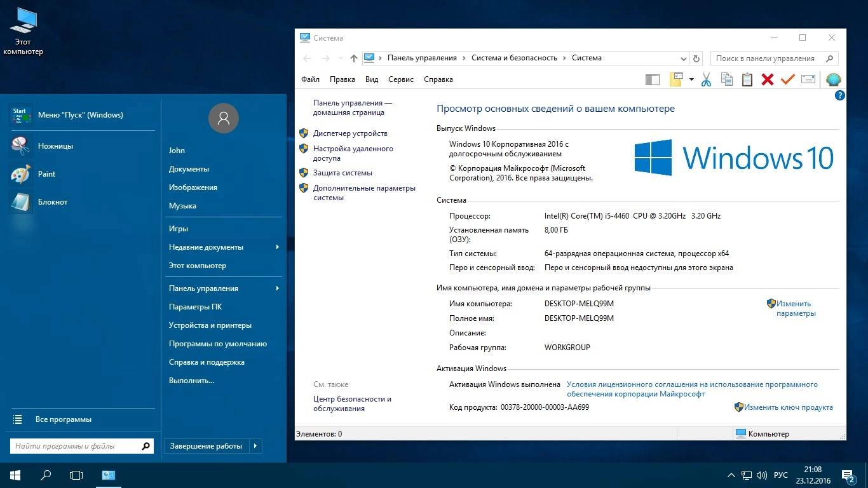
Task: Expand shutdown options arrow next to Завершение работы
Action: point(255,446)
